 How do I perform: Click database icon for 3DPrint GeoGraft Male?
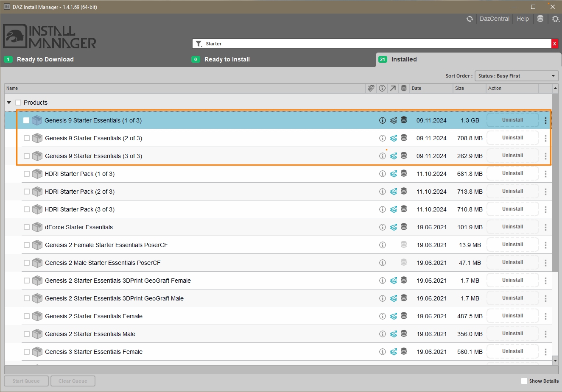[404, 298]
